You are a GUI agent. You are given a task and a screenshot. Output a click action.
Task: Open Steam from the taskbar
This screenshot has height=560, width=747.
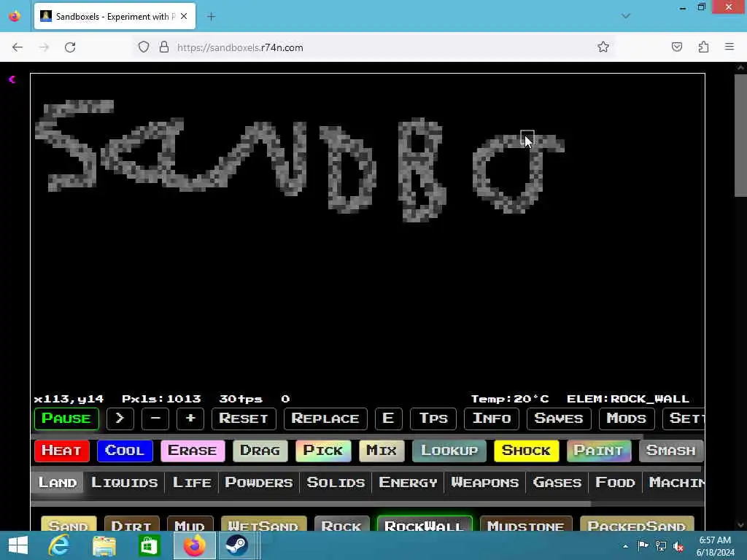point(237,545)
